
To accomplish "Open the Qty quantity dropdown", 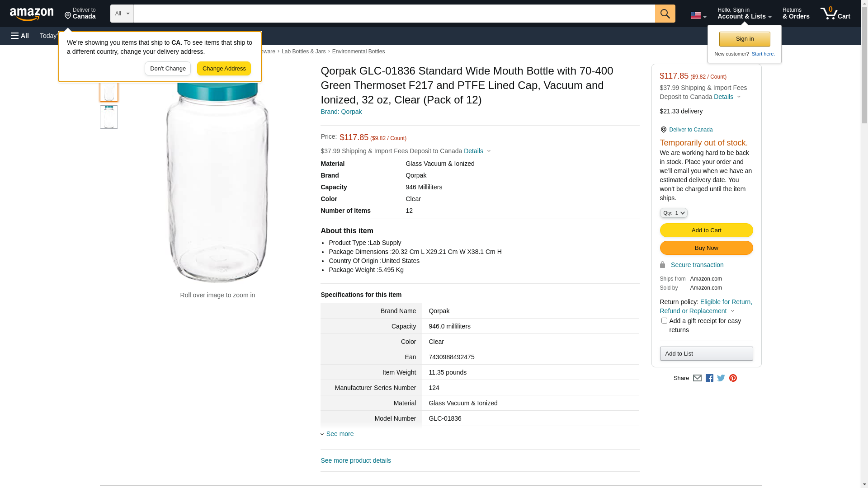I will (673, 213).
